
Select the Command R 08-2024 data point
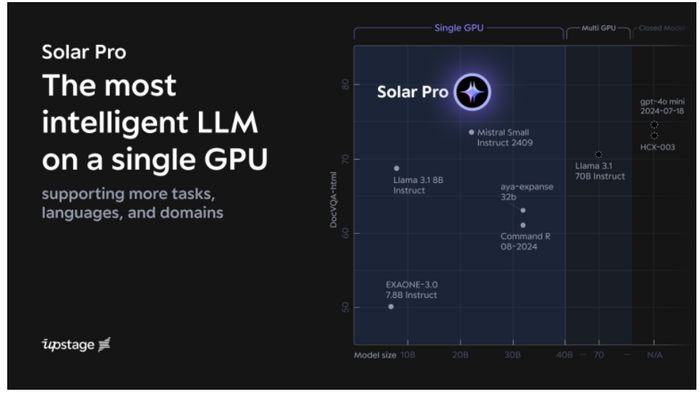[523, 225]
